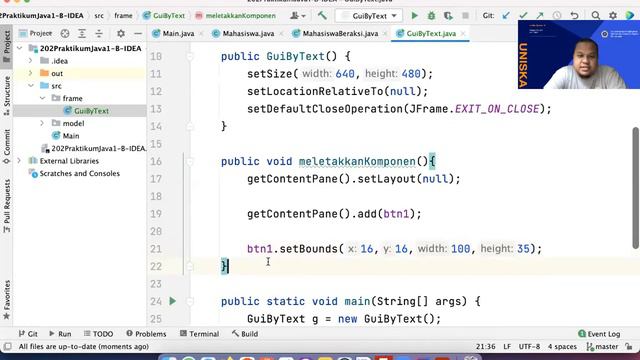Show Git history clock icon

point(557,16)
